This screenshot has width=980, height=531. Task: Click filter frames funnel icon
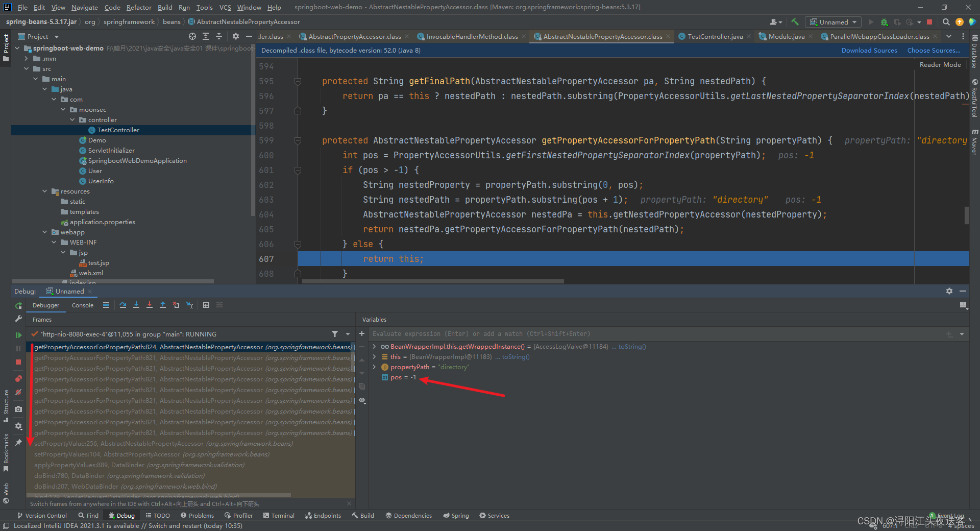pyautogui.click(x=335, y=334)
